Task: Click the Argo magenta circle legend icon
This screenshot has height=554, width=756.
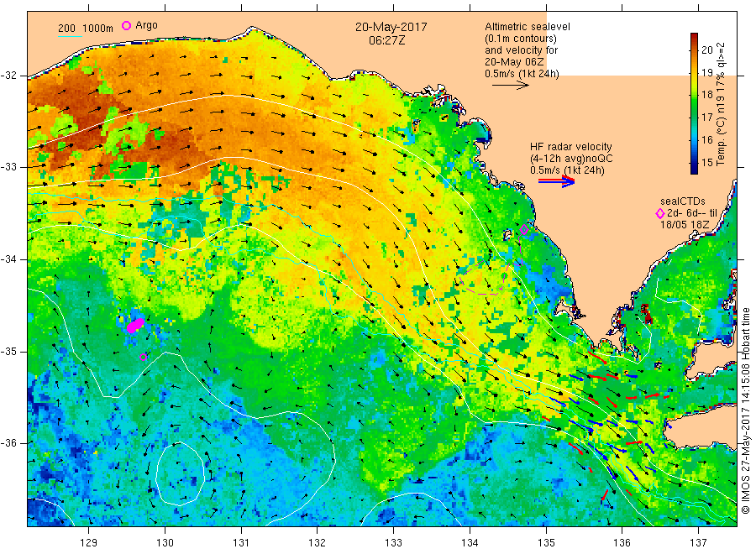Action: (126, 25)
